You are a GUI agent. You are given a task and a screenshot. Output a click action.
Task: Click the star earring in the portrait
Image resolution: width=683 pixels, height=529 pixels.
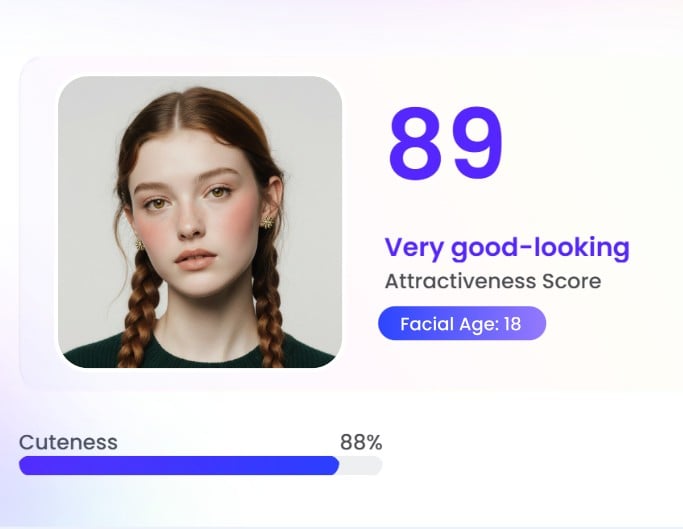pyautogui.click(x=267, y=221)
